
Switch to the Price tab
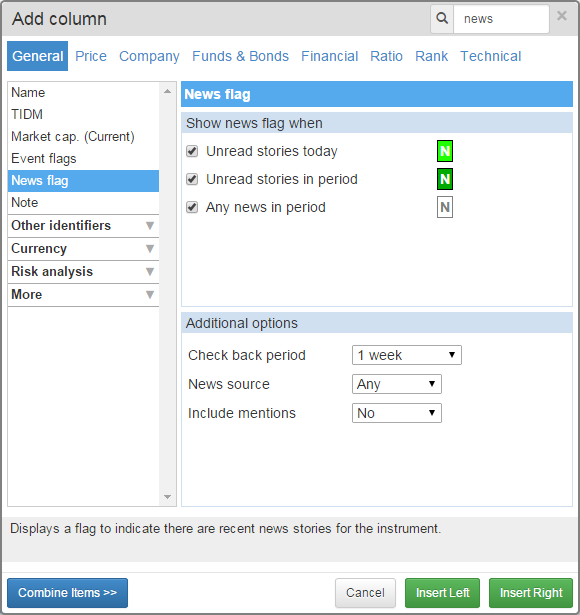tap(91, 56)
